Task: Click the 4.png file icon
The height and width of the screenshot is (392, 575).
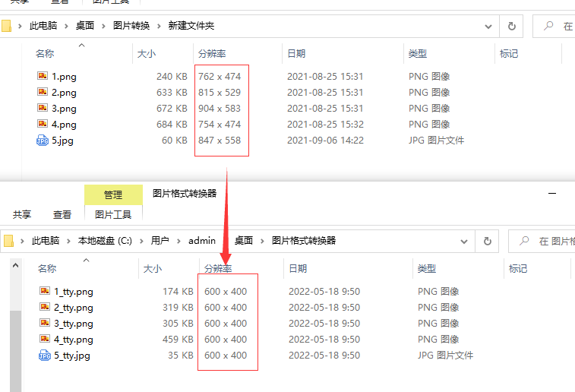Action: (x=43, y=124)
